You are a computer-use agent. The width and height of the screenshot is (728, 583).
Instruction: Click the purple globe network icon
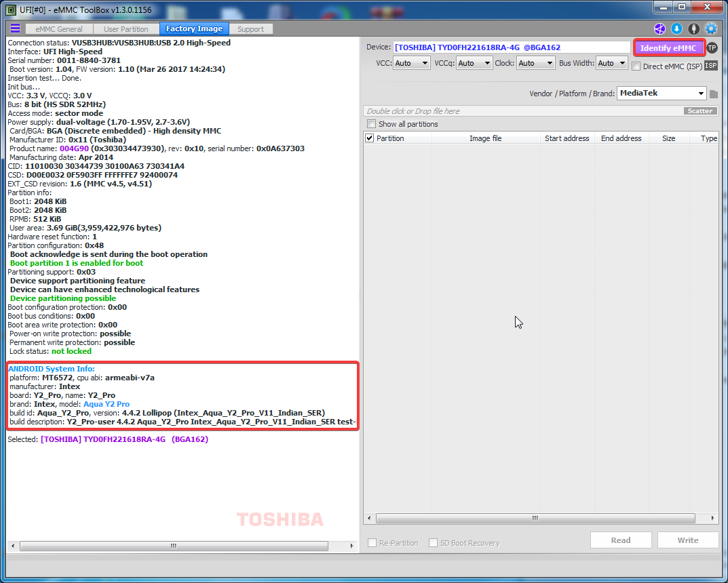click(659, 28)
